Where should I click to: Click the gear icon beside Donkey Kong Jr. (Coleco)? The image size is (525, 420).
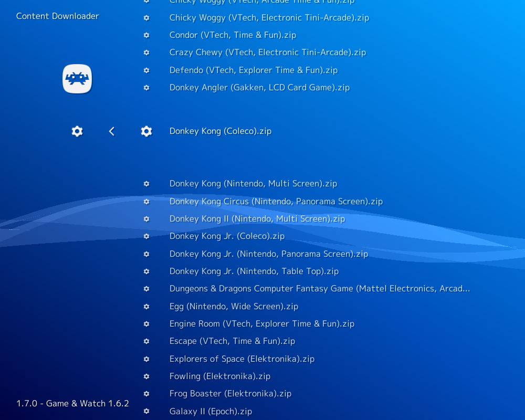146,236
